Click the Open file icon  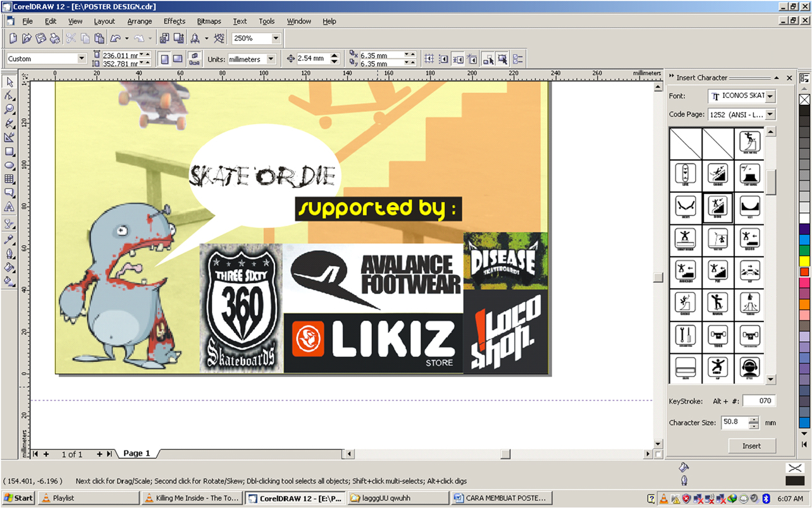coord(27,38)
